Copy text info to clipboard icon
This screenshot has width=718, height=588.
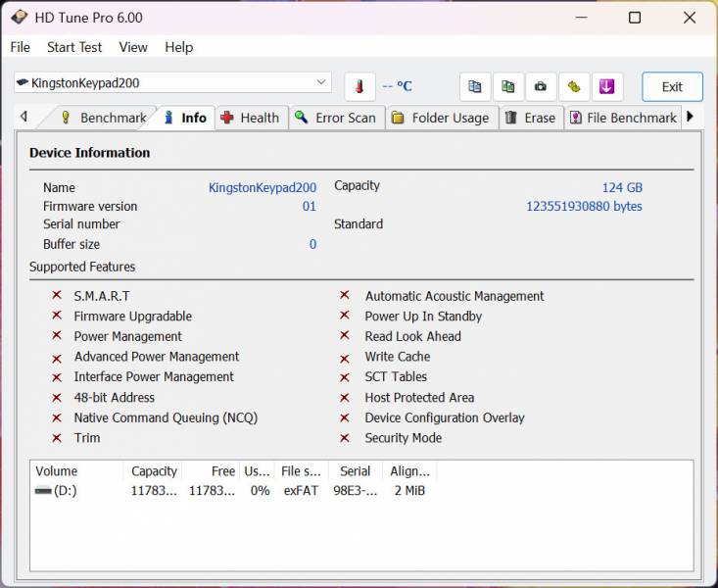tap(475, 86)
